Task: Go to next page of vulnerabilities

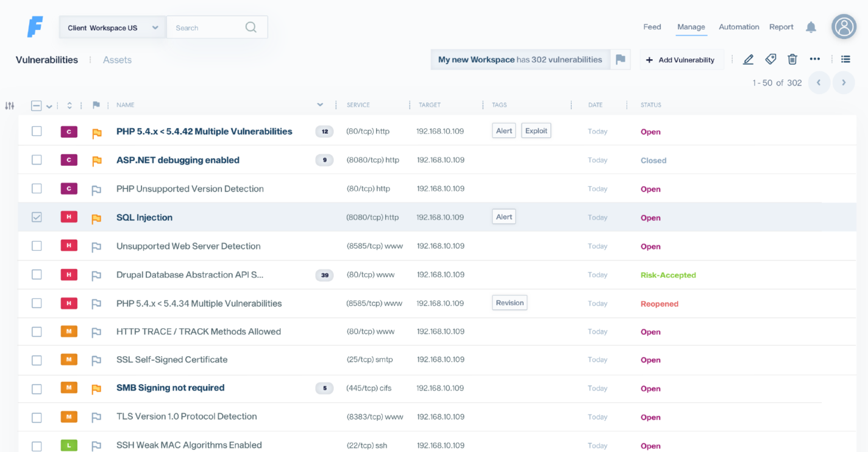Action: [844, 83]
